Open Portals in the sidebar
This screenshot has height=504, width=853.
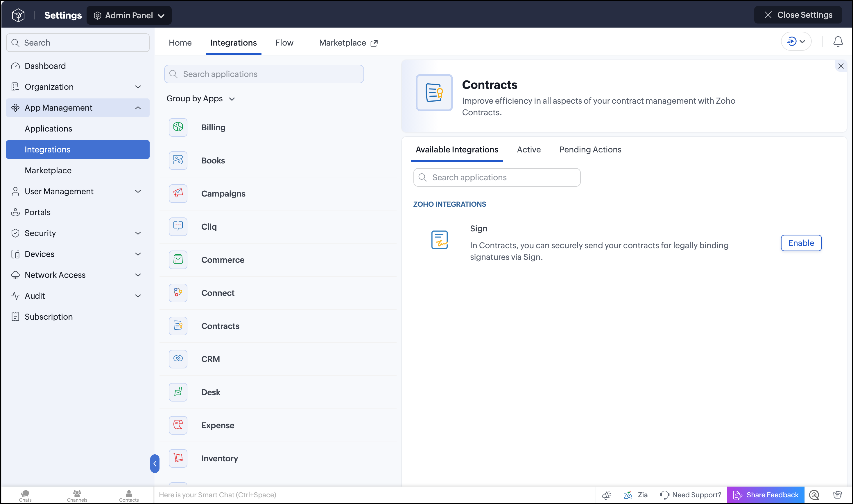(x=78, y=212)
